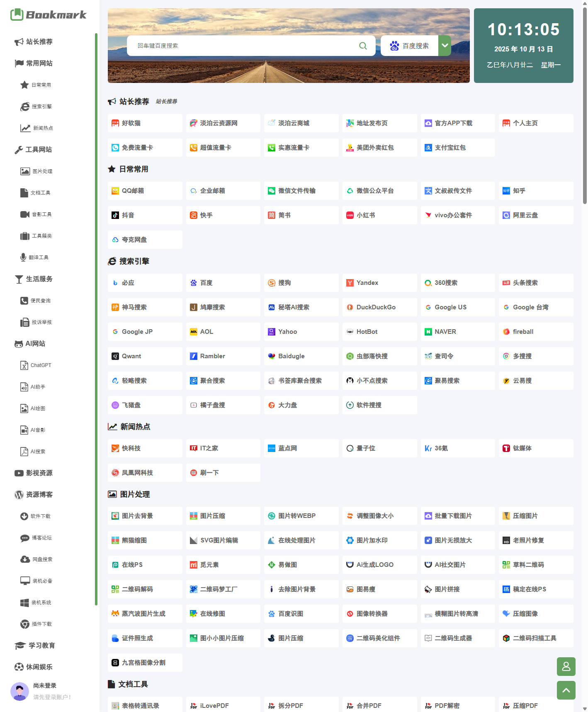Click the 草料二维码 QR icon
This screenshot has height=712, width=588.
coord(506,565)
